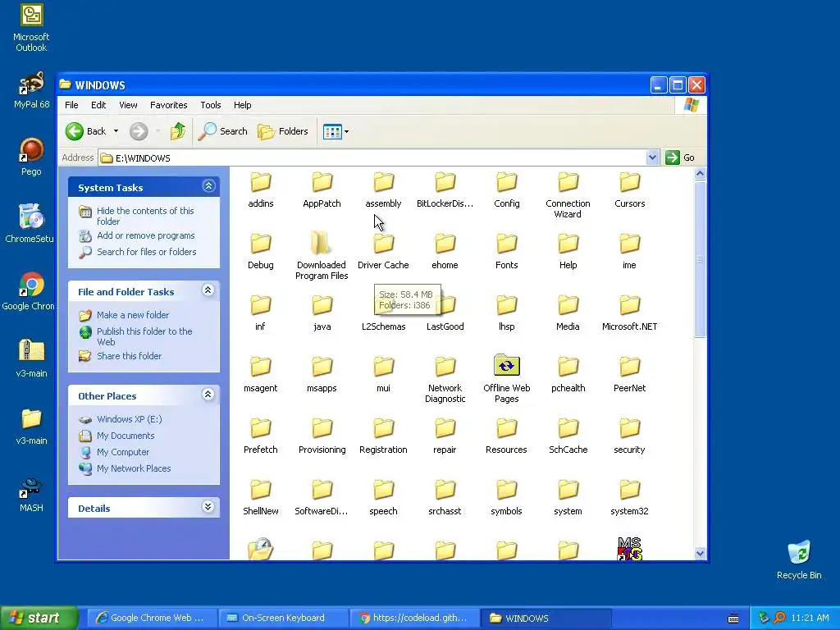Screen dimensions: 840x630
Task: Expand the Address bar dropdown
Action: (652, 157)
